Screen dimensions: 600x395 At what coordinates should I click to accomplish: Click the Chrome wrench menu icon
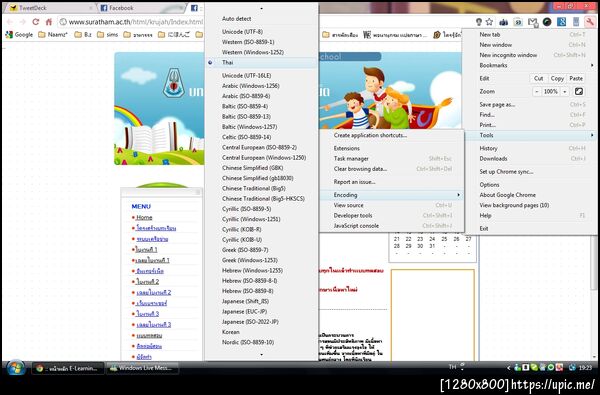click(x=590, y=22)
